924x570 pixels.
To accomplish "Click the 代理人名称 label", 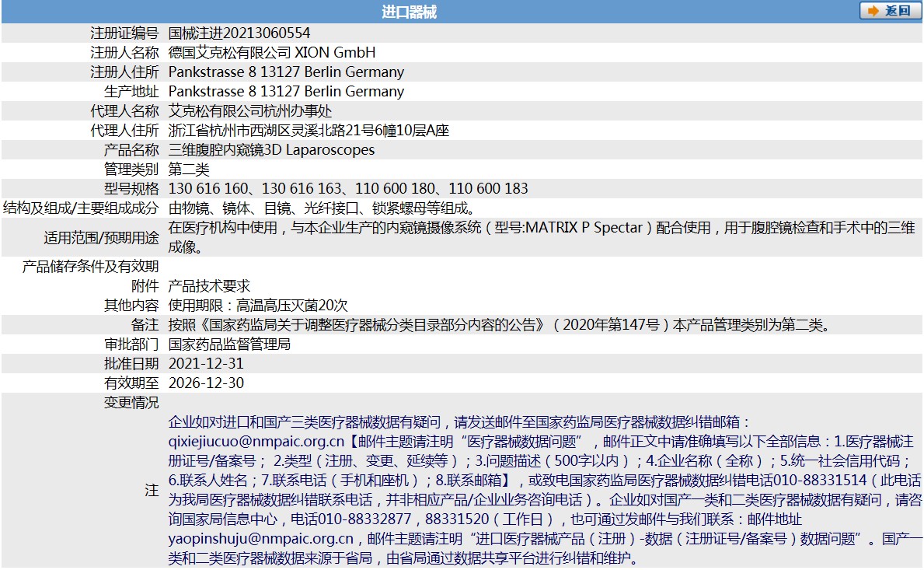I will coord(124,111).
